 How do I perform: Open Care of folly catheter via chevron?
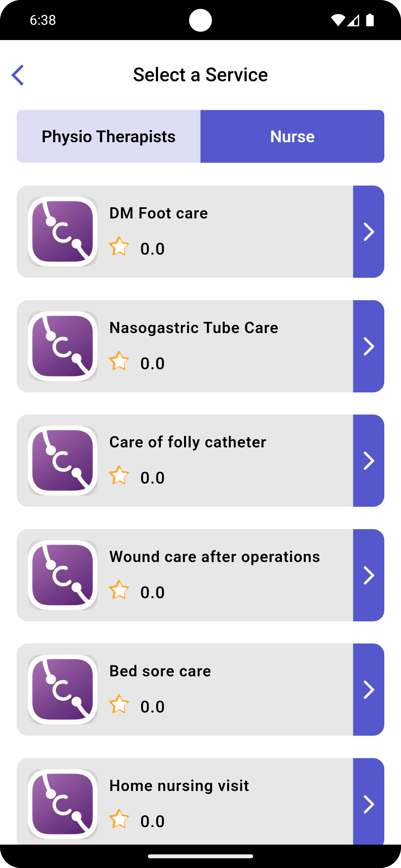[x=368, y=461]
